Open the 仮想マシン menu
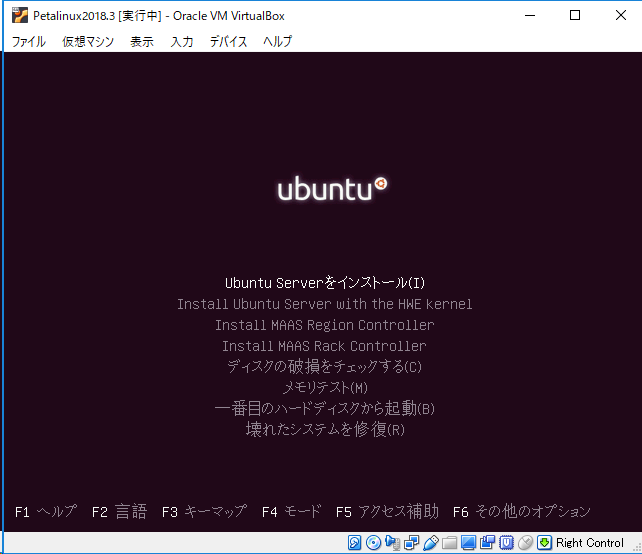The height and width of the screenshot is (554, 642). click(x=88, y=42)
